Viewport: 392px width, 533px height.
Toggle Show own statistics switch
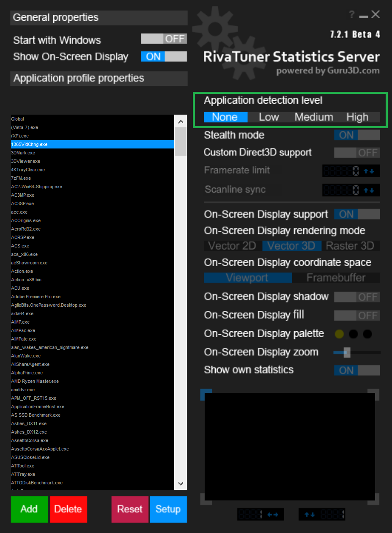point(357,371)
